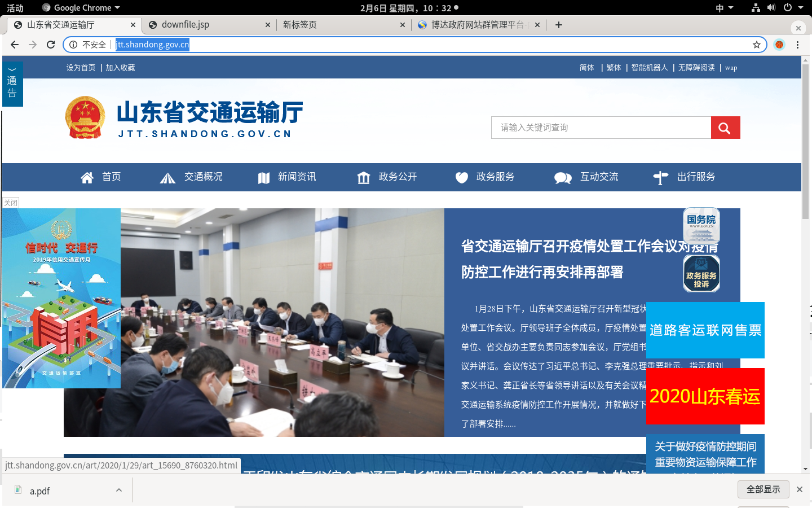Click the 无障碍阅读 link
The image size is (812, 508).
tap(696, 68)
